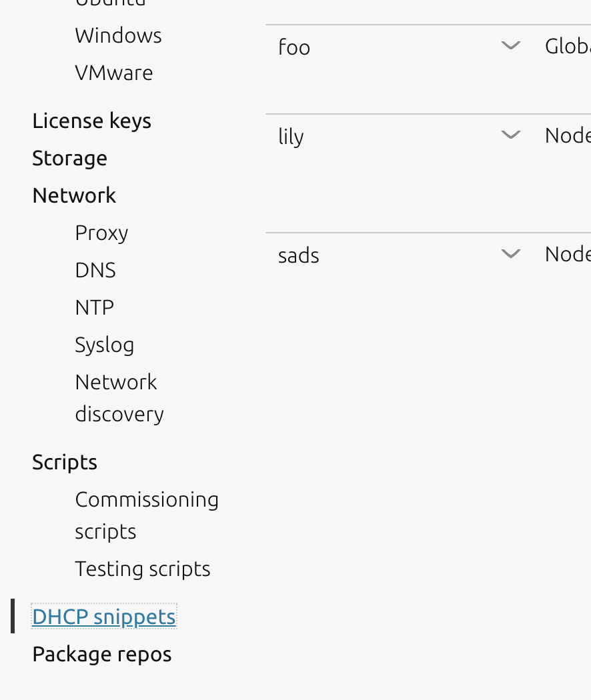
Task: Open the Proxy configuration page
Action: tap(101, 233)
